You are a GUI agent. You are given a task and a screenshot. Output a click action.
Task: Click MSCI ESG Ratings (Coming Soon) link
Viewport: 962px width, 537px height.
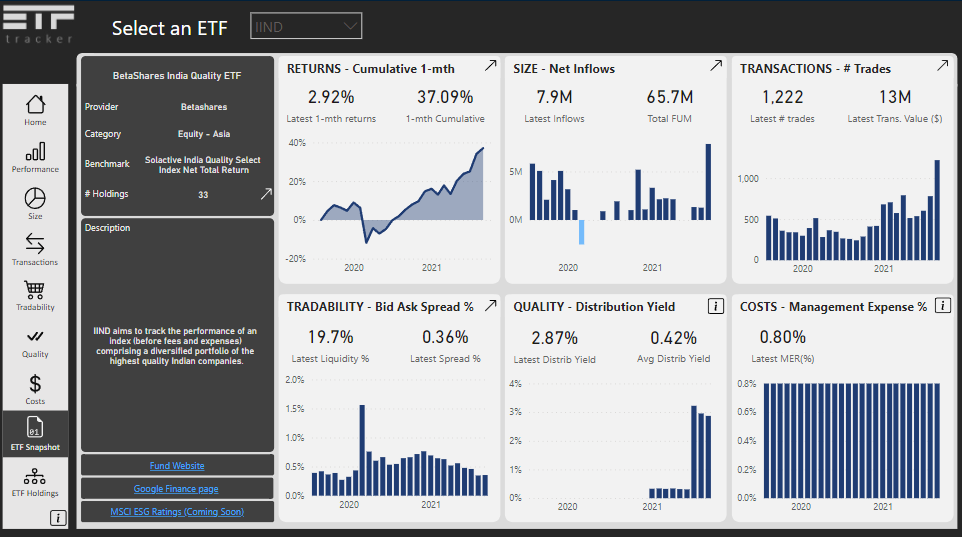177,512
